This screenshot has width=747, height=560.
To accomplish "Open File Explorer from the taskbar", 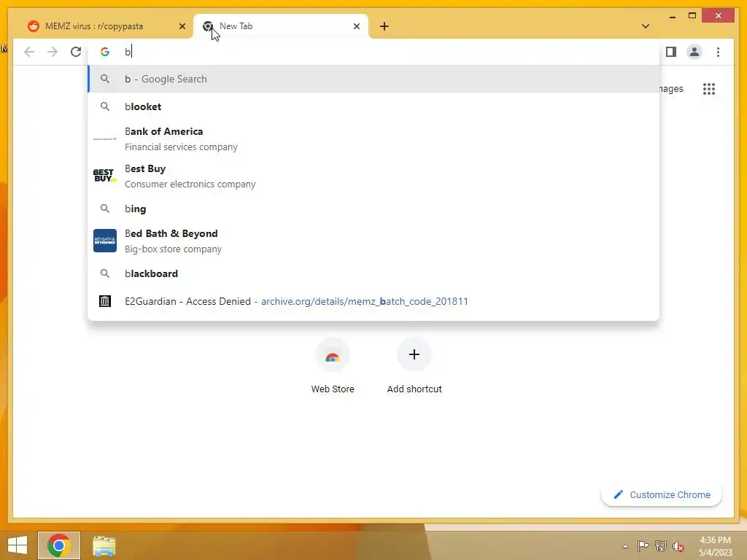I will 104,545.
